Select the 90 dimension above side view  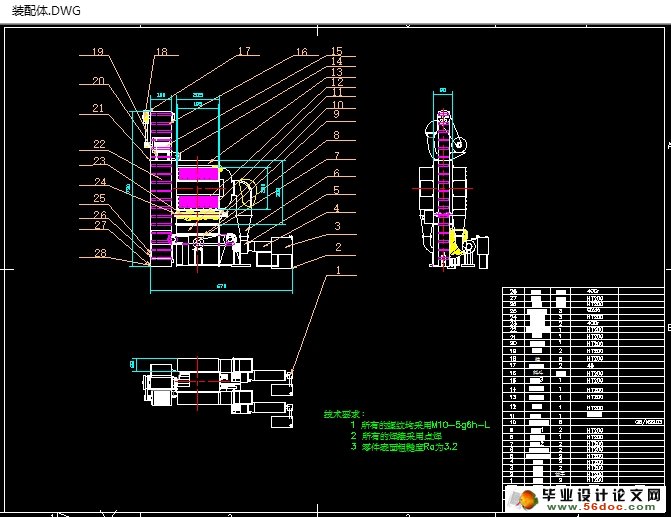point(443,90)
